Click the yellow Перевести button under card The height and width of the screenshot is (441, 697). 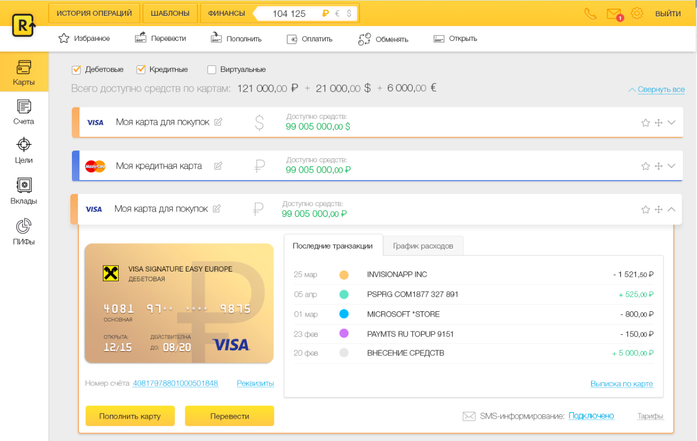tap(229, 416)
